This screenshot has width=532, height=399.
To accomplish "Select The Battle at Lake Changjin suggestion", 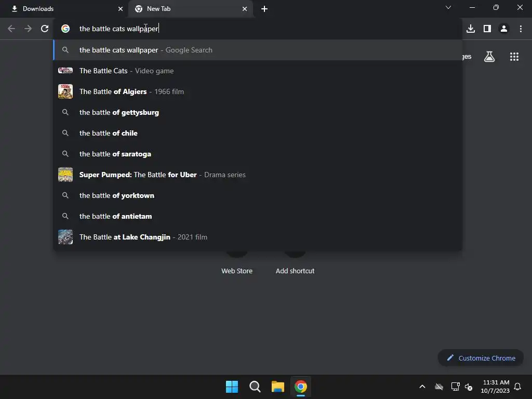I will 258,237.
